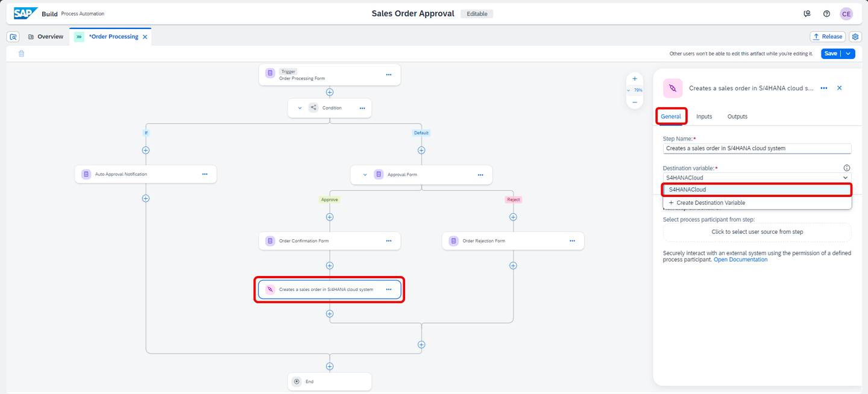
Task: Add a step under the Default branch label
Action: [x=421, y=150]
